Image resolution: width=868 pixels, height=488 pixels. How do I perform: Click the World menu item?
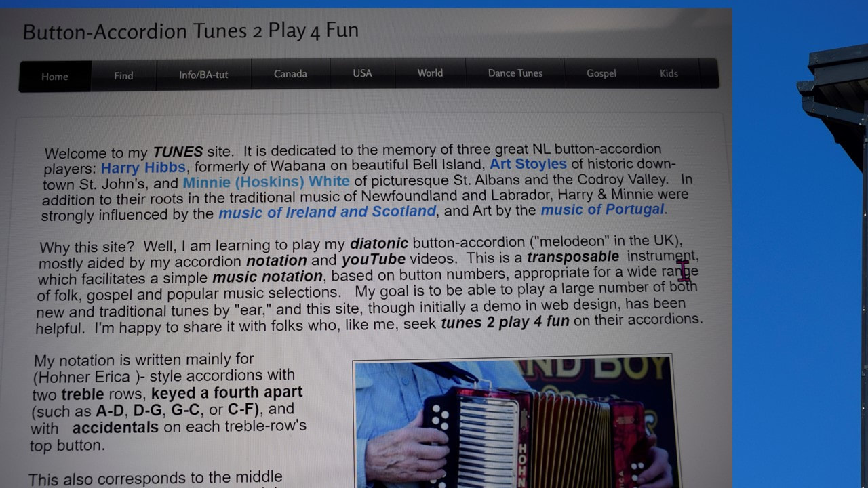[430, 73]
